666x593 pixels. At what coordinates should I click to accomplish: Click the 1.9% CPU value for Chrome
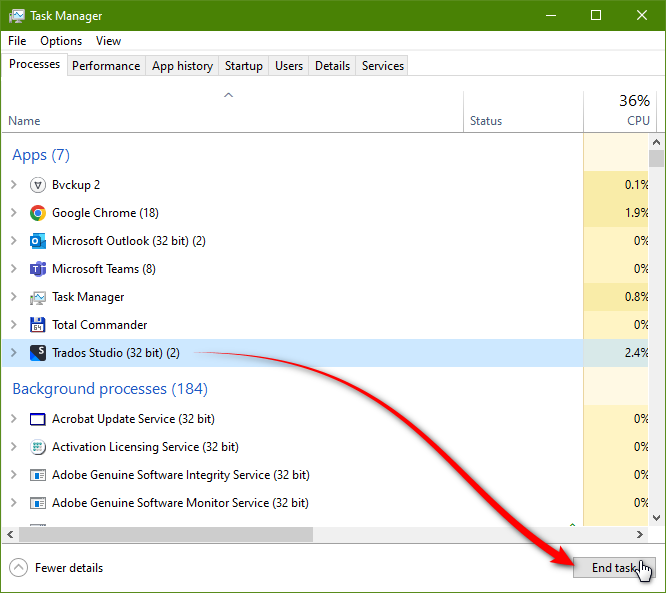pyautogui.click(x=636, y=213)
